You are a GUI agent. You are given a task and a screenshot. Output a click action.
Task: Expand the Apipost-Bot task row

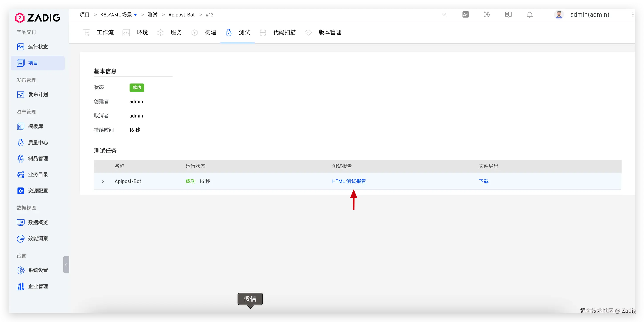coord(103,181)
